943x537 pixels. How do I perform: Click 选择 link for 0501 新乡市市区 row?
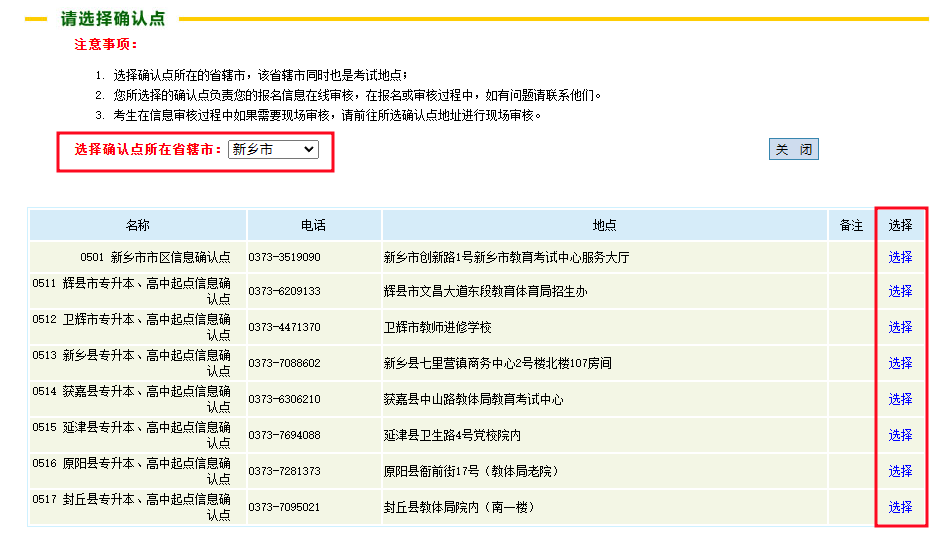(x=900, y=257)
